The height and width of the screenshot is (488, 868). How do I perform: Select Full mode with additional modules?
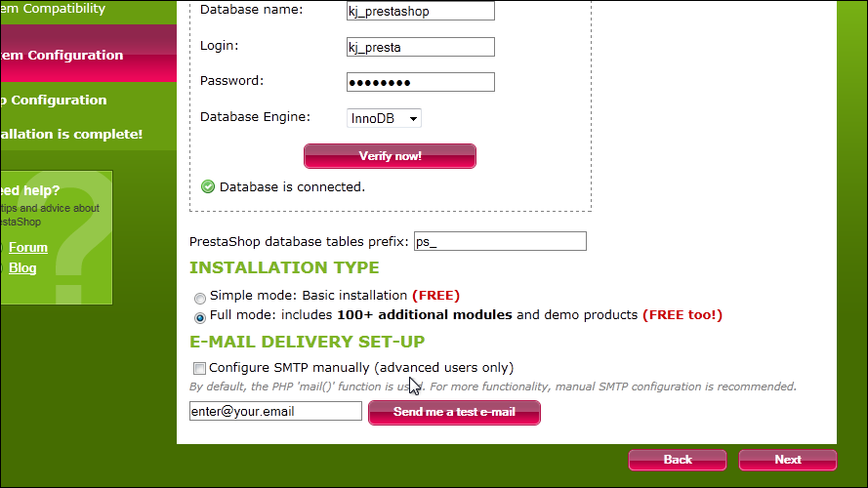coord(200,317)
